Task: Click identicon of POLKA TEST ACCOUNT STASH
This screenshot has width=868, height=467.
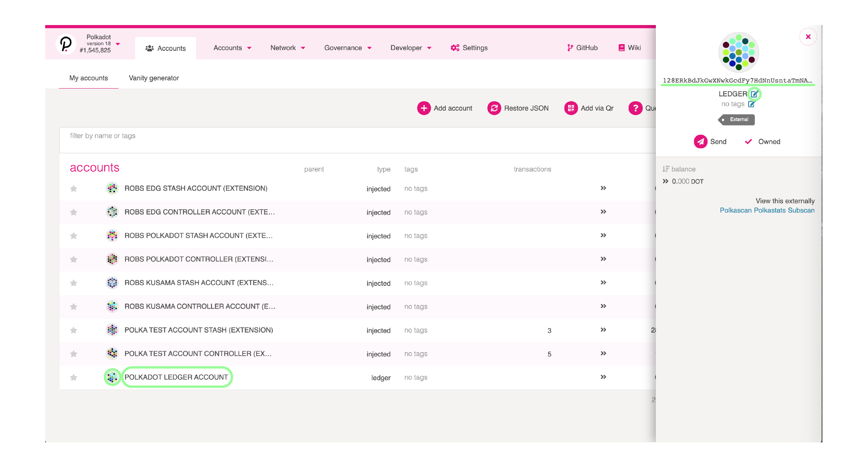Action: click(x=112, y=330)
